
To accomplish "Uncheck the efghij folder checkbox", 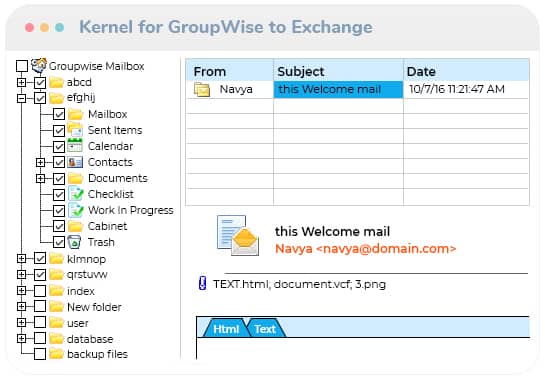I will point(40,98).
